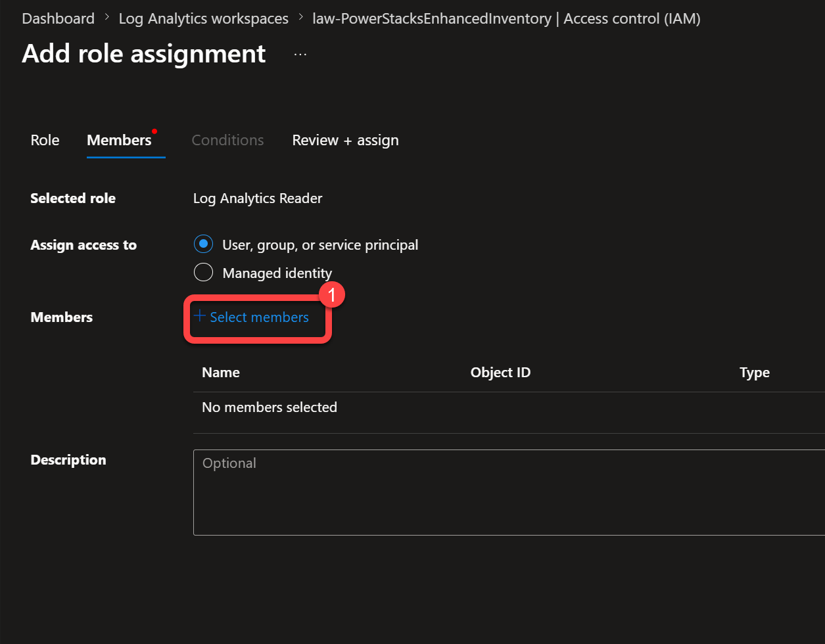Select the Members tab
Image resolution: width=825 pixels, height=644 pixels.
119,140
